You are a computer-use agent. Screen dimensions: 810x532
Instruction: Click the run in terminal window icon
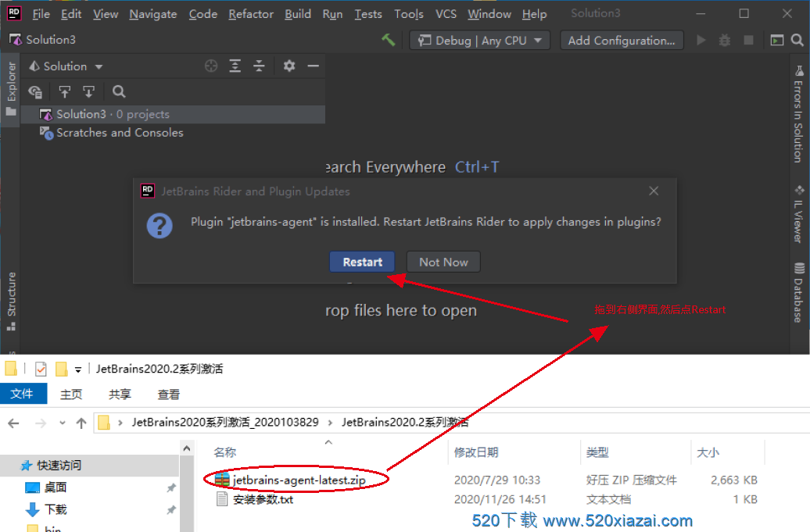pyautogui.click(x=777, y=40)
